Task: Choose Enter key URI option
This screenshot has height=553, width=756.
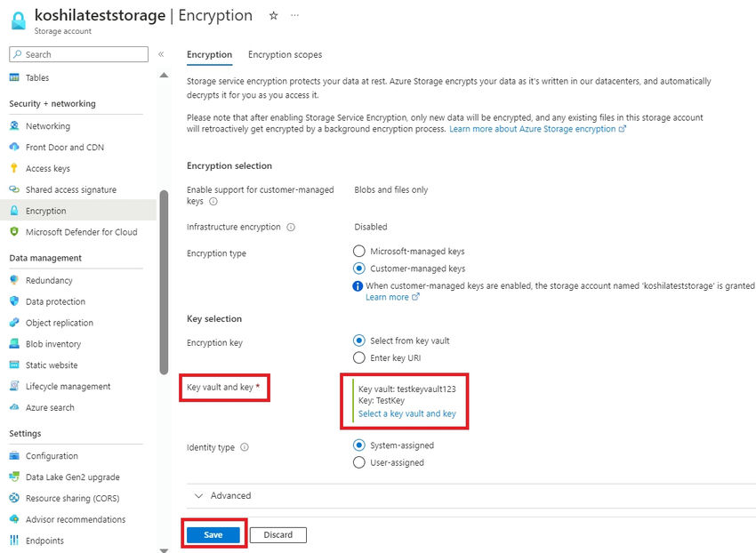Action: [359, 358]
